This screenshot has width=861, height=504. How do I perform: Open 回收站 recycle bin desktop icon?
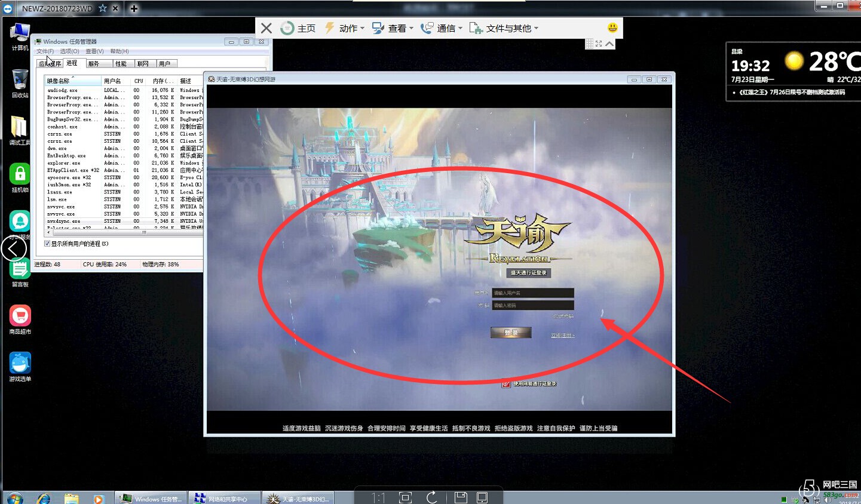[20, 84]
